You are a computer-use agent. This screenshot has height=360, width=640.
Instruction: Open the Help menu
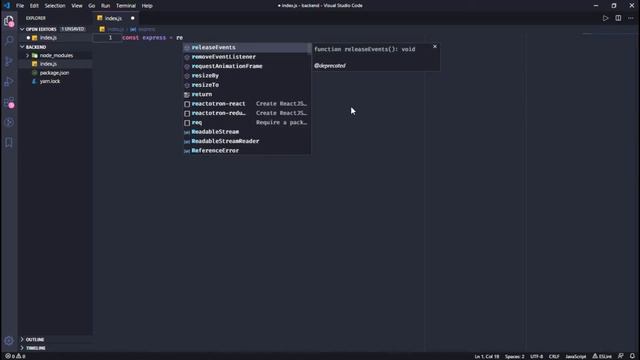(x=147, y=6)
